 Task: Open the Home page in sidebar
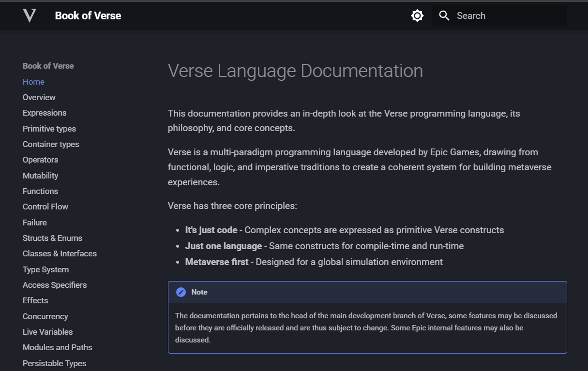coord(33,82)
